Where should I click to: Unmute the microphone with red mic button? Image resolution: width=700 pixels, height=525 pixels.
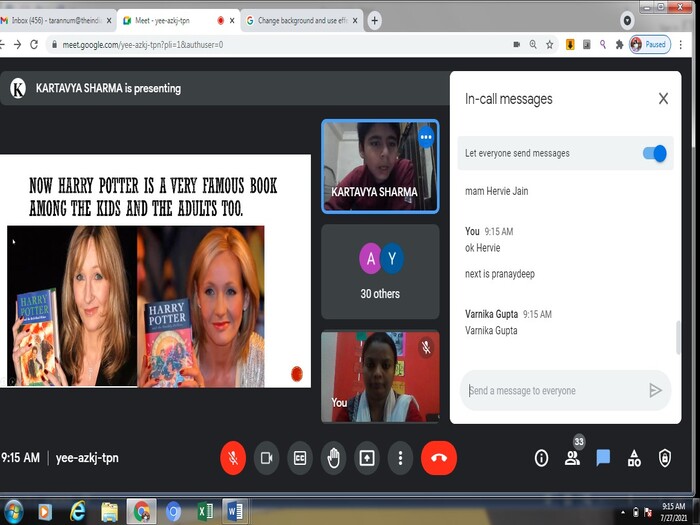pyautogui.click(x=233, y=458)
